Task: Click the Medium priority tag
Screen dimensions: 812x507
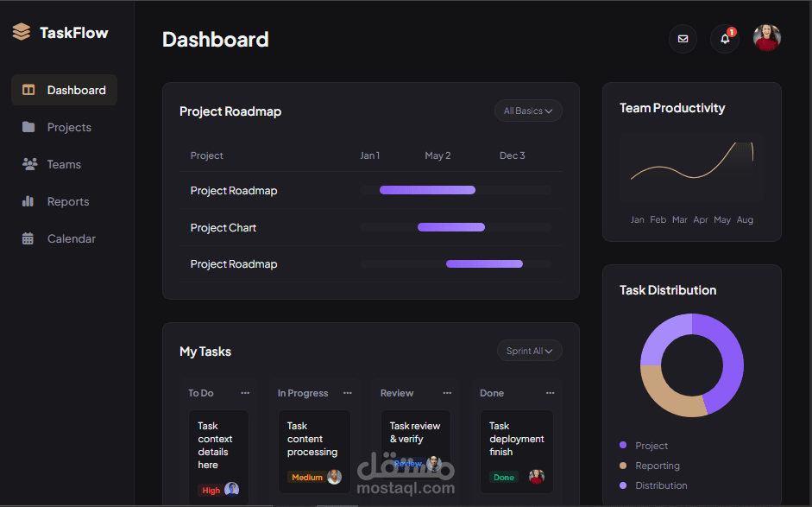Action: tap(307, 477)
